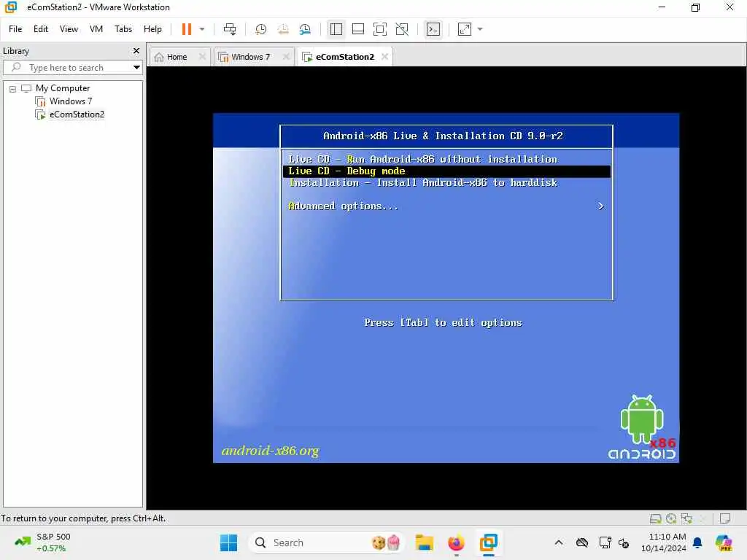Screen dimensions: 747x560
Task: Choose Live CD run without installation entry
Action: click(422, 160)
